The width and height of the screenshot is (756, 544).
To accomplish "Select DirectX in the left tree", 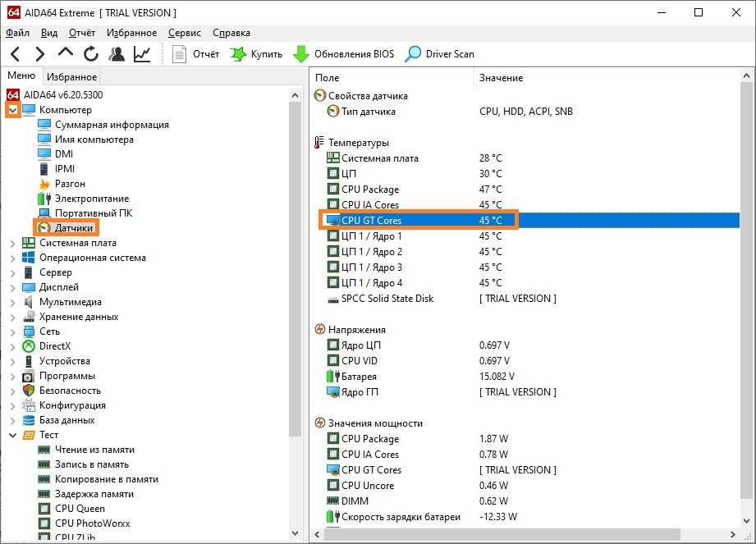I will tap(55, 346).
